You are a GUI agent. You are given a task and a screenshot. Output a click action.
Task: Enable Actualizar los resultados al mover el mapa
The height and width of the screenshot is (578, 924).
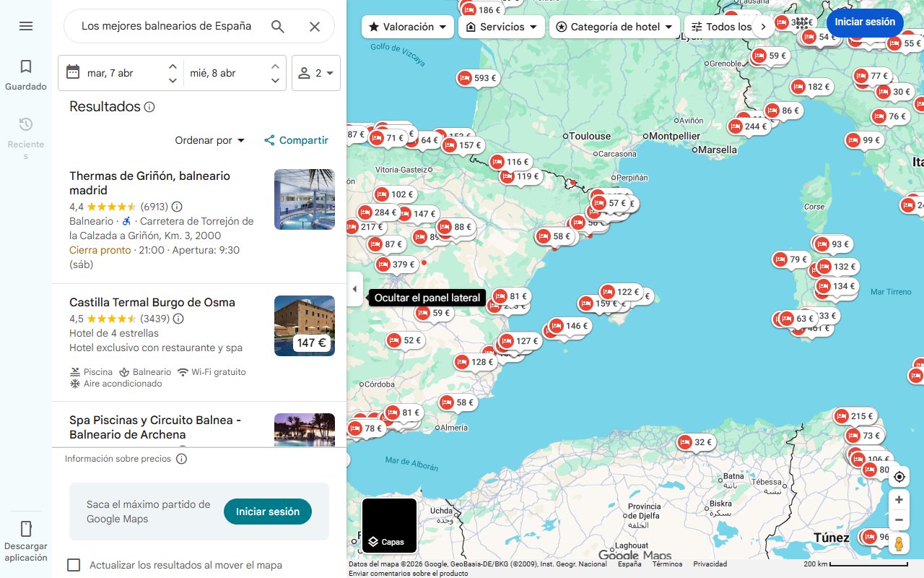click(x=73, y=566)
